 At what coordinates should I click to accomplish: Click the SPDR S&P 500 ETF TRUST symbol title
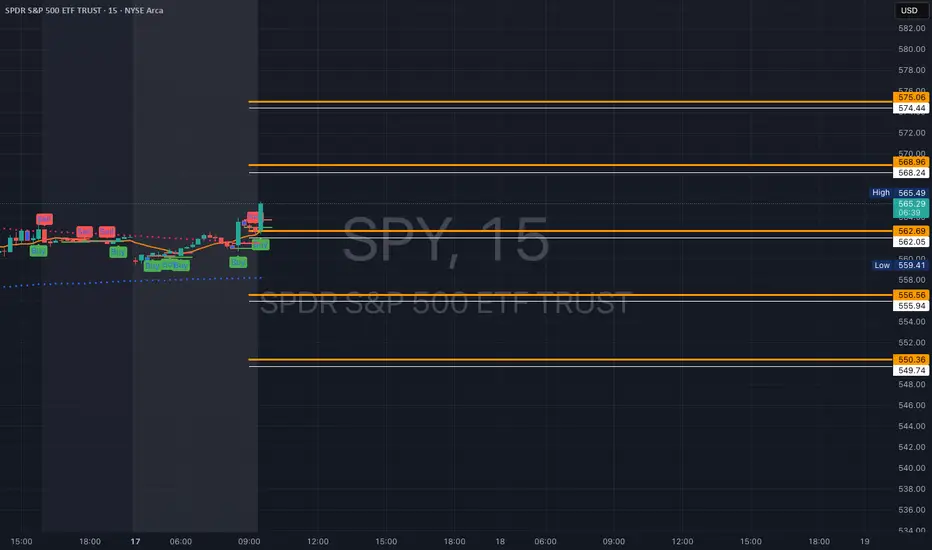pyautogui.click(x=84, y=10)
